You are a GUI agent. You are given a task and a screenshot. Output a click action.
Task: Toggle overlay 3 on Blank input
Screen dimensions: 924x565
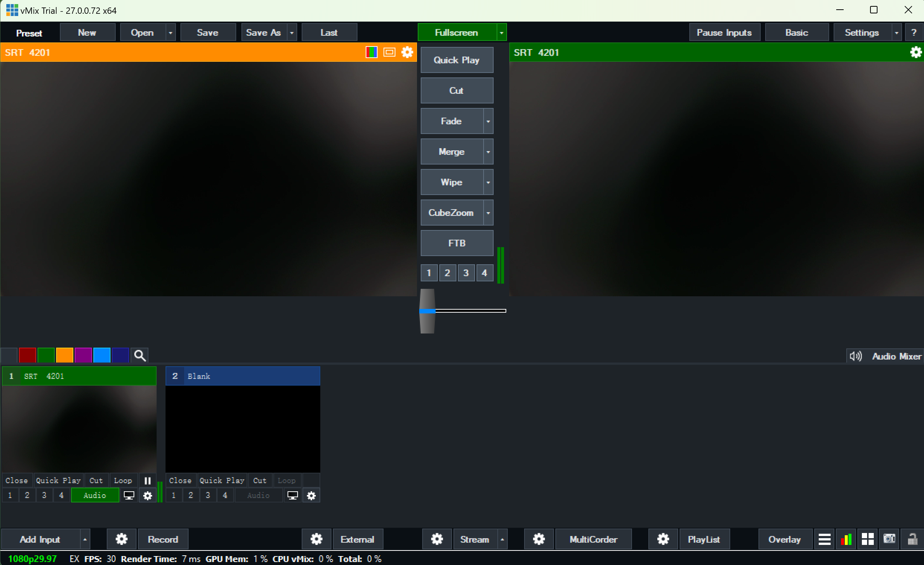click(208, 495)
